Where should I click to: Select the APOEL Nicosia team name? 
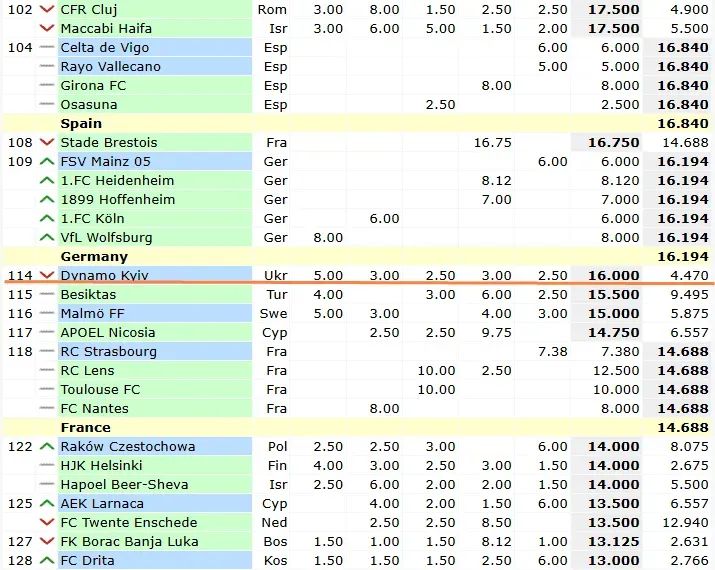pos(108,332)
